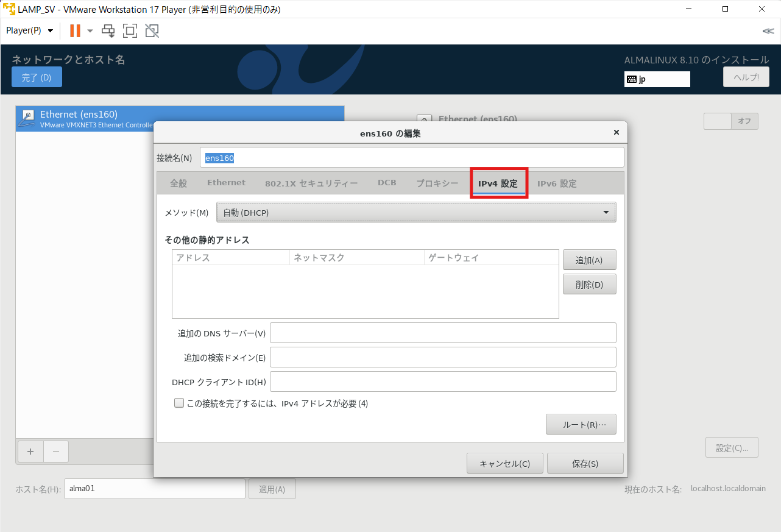Image resolution: width=781 pixels, height=532 pixels.
Task: Save the connection with 保存(S)
Action: (x=585, y=463)
